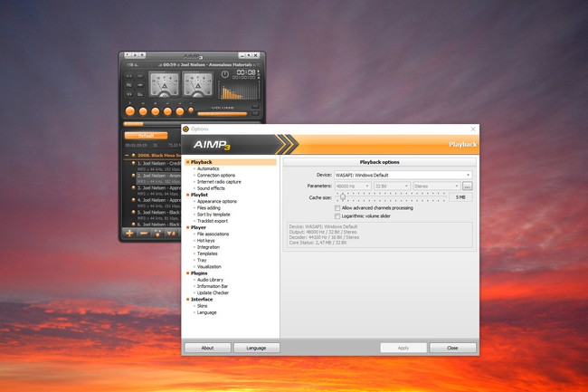Click the 5 MB cache size field
The width and height of the screenshot is (588, 392).
click(x=460, y=197)
